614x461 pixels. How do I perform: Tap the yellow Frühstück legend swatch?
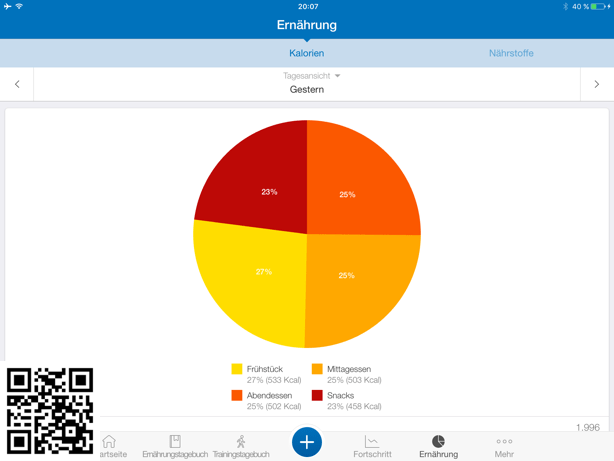point(237,369)
